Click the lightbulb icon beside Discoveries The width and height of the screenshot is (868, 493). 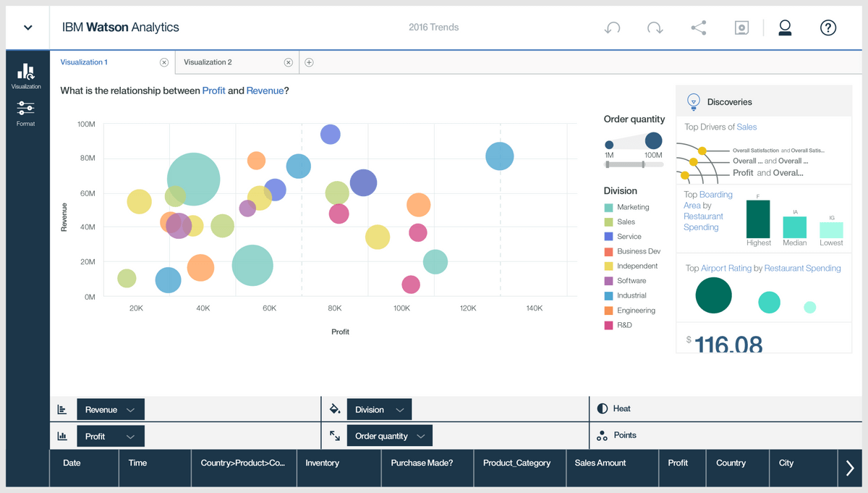point(693,101)
